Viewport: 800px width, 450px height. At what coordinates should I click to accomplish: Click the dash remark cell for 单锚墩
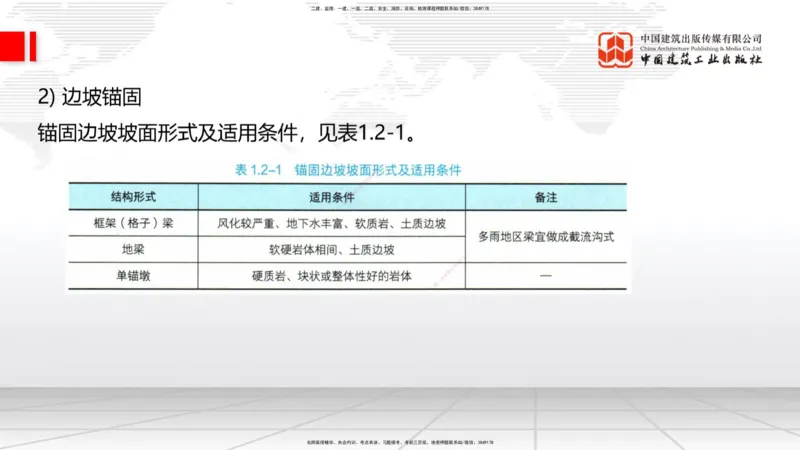[546, 276]
